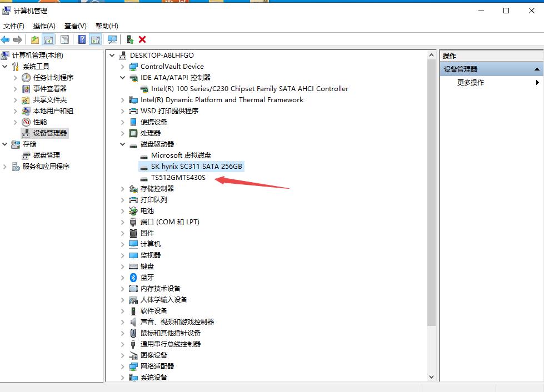544x392 pixels.
Task: Collapse the 系统工具 node in left tree
Action: click(x=5, y=66)
